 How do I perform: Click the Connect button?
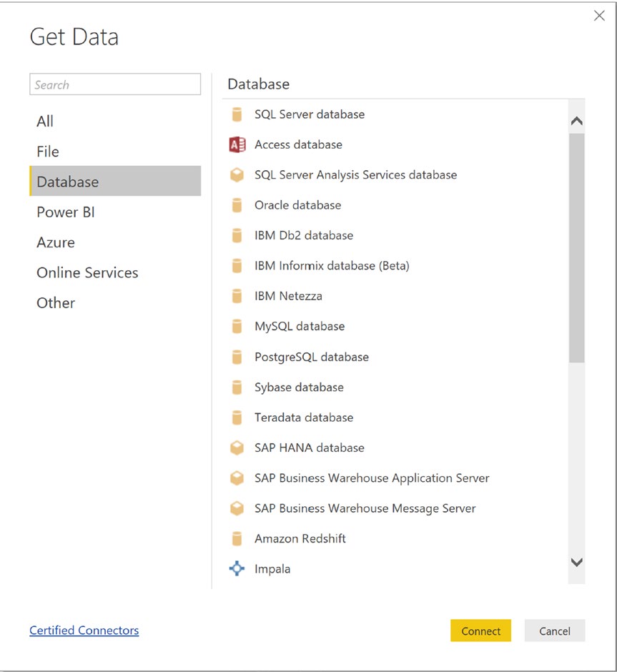pos(480,631)
